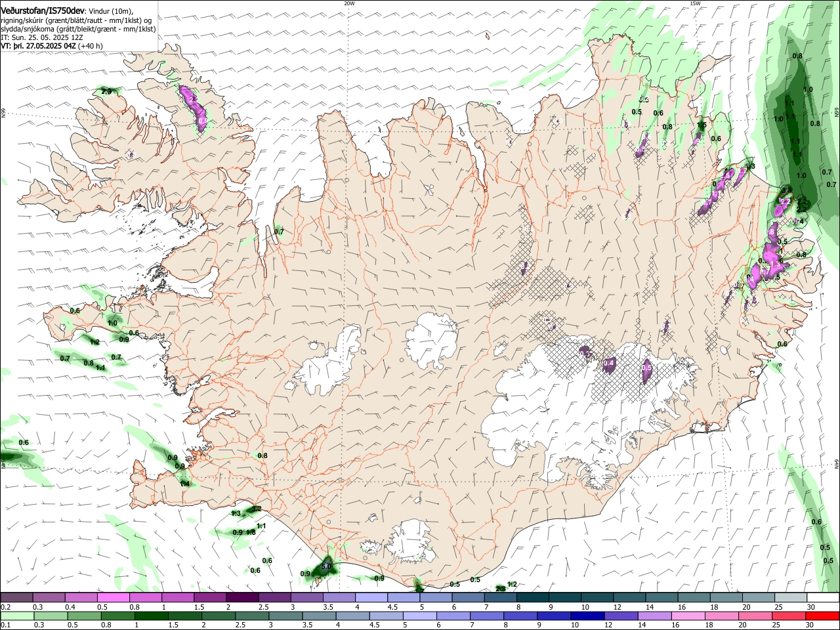Screen dimensions: 840x630
Task: Click the pale periwinkle swatch at 5 in lower legend
Action: [x=420, y=616]
